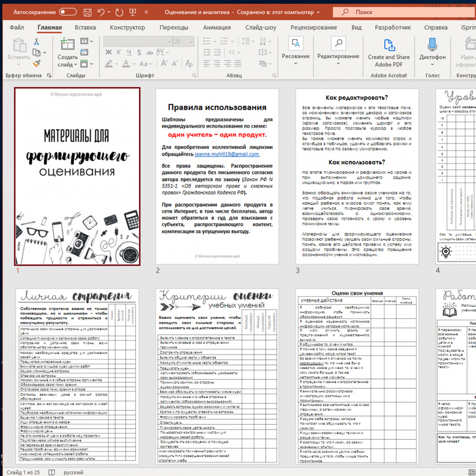
Task: Toggle italic formatting with the К button
Action: 118,52
